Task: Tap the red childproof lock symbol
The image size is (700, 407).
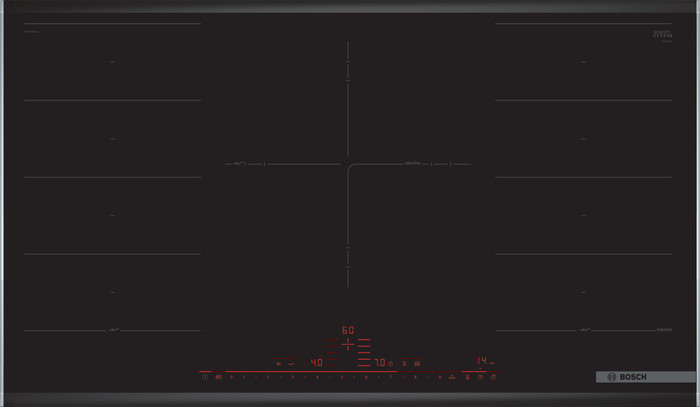Action: 219,377
